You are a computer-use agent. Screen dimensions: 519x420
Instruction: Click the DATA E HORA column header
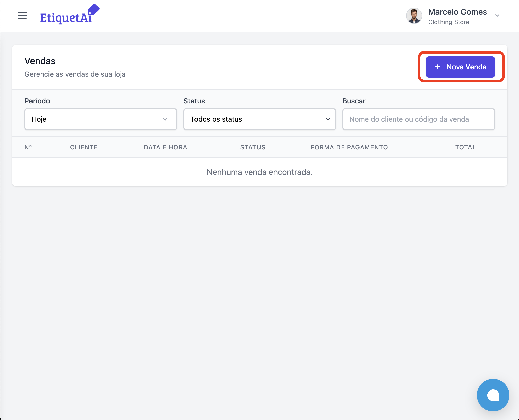(x=166, y=147)
